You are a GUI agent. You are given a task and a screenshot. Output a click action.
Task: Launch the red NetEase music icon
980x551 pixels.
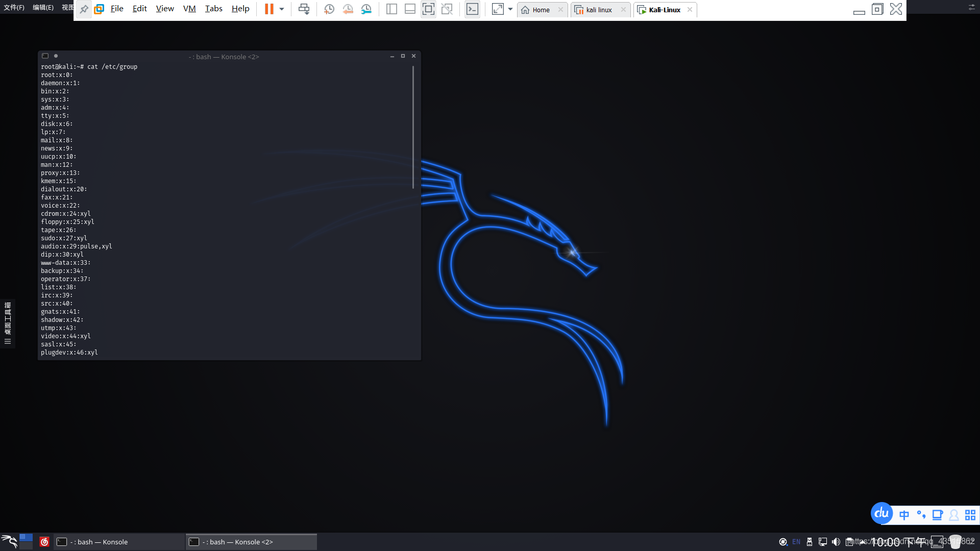[x=44, y=542]
